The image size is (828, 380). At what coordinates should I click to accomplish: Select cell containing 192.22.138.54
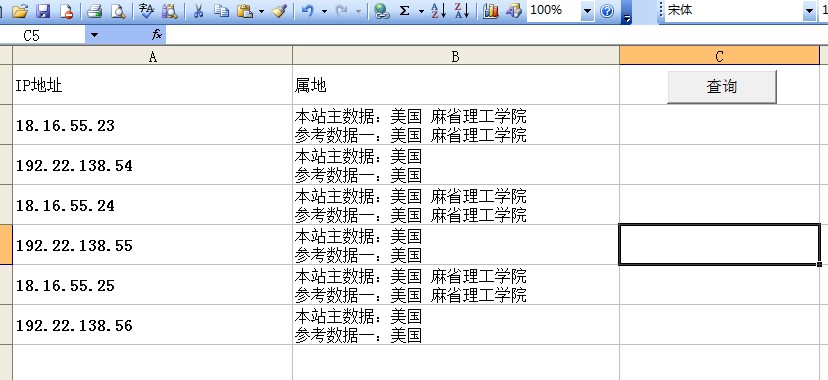click(x=153, y=165)
